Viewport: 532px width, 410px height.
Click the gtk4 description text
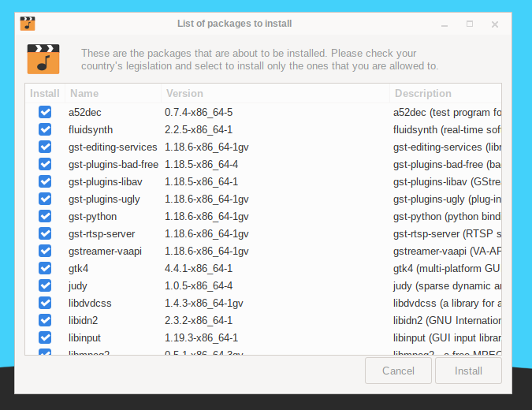point(447,269)
